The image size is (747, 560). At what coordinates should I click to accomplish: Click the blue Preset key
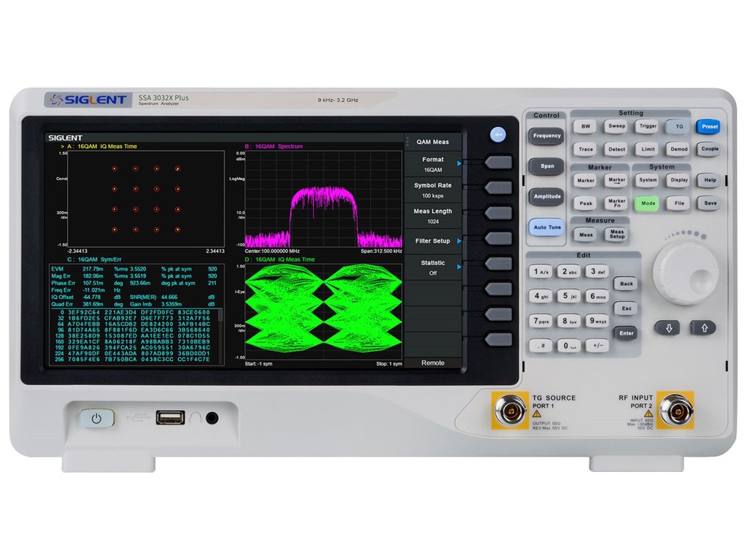click(x=709, y=127)
